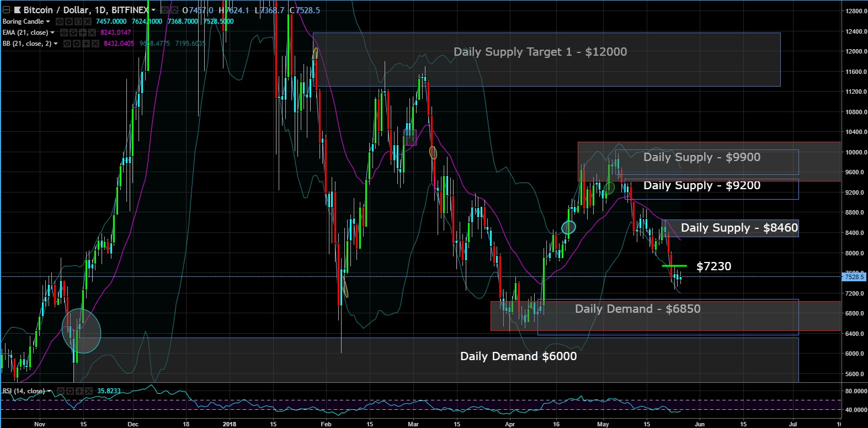868x428 pixels.
Task: Toggle visibility of Bitcoin / Dollar series
Action: tap(165, 10)
